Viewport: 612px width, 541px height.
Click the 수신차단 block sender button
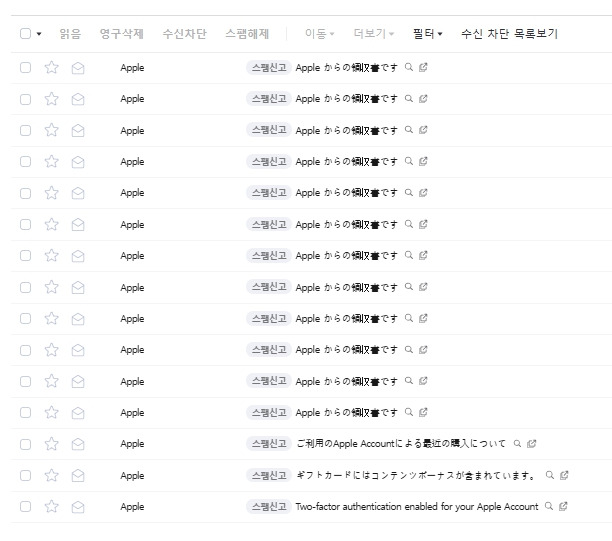[185, 34]
